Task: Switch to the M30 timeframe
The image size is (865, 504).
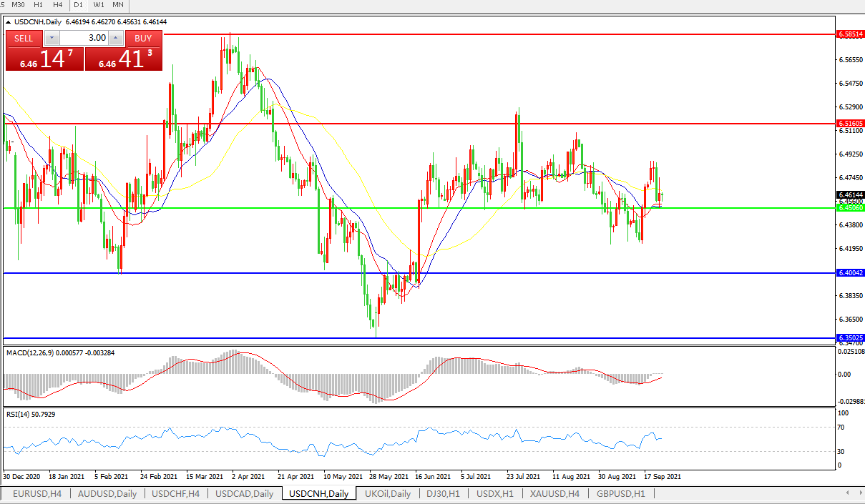Action: tap(19, 5)
